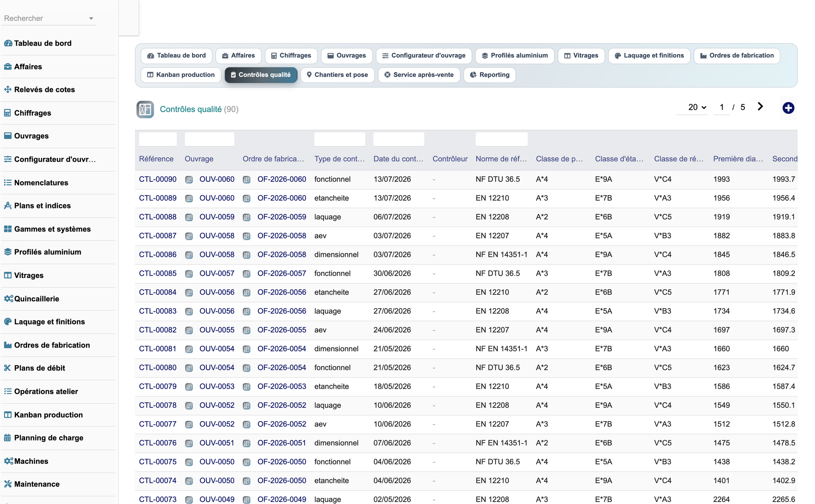Open the Laquage et finitions tab
Image resolution: width=815 pixels, height=504 pixels.
point(649,56)
